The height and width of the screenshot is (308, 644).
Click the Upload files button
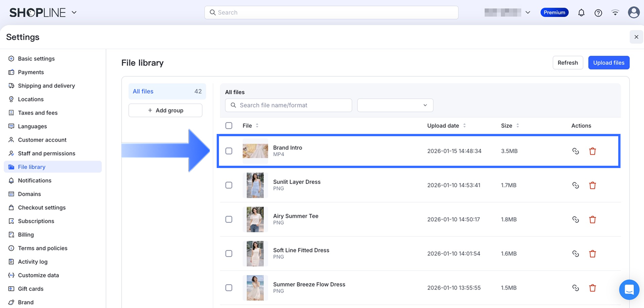click(608, 63)
